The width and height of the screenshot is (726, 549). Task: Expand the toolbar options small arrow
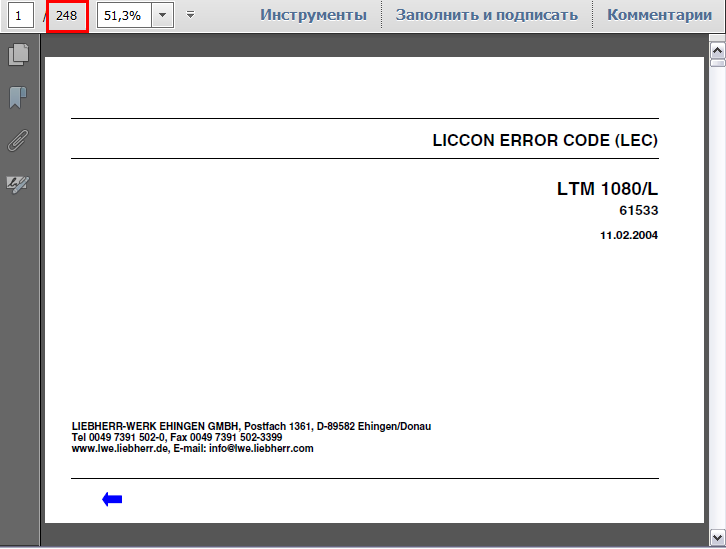click(190, 15)
